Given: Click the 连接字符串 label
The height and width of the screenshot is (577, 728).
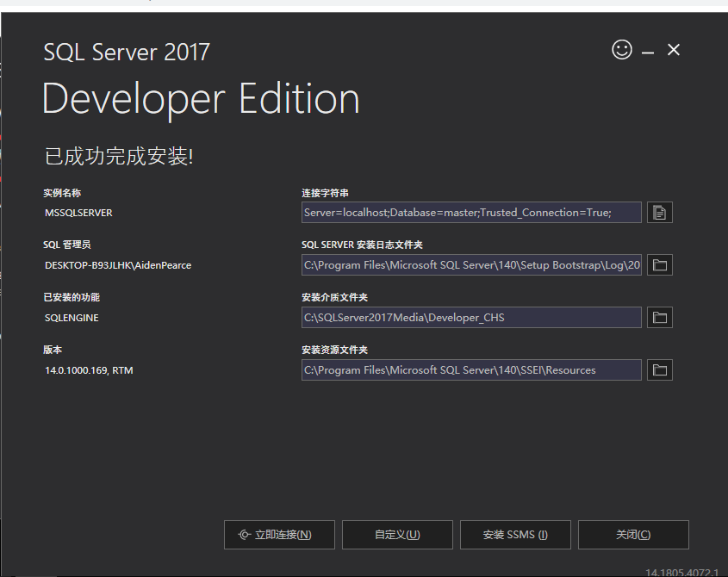Looking at the screenshot, I should pos(325,193).
